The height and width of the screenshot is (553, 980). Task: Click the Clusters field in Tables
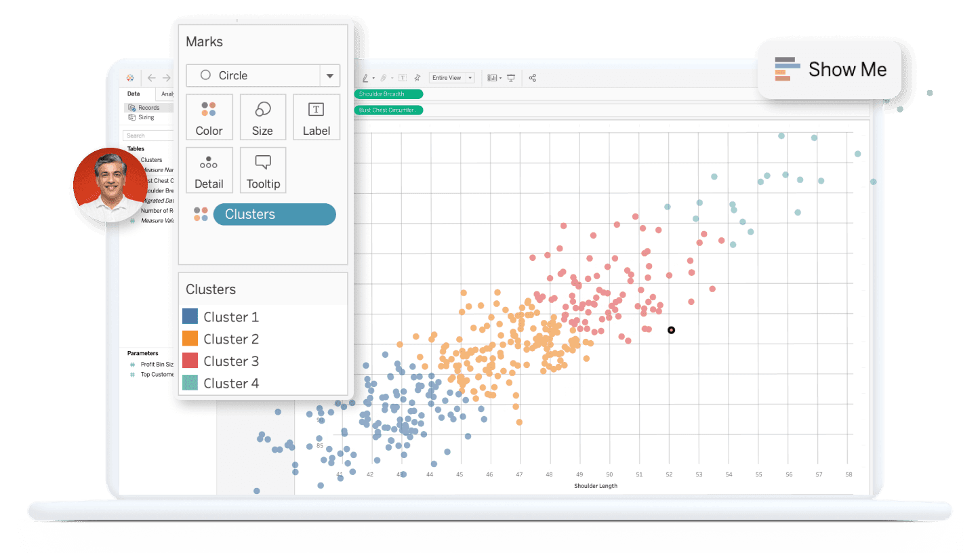click(x=152, y=160)
